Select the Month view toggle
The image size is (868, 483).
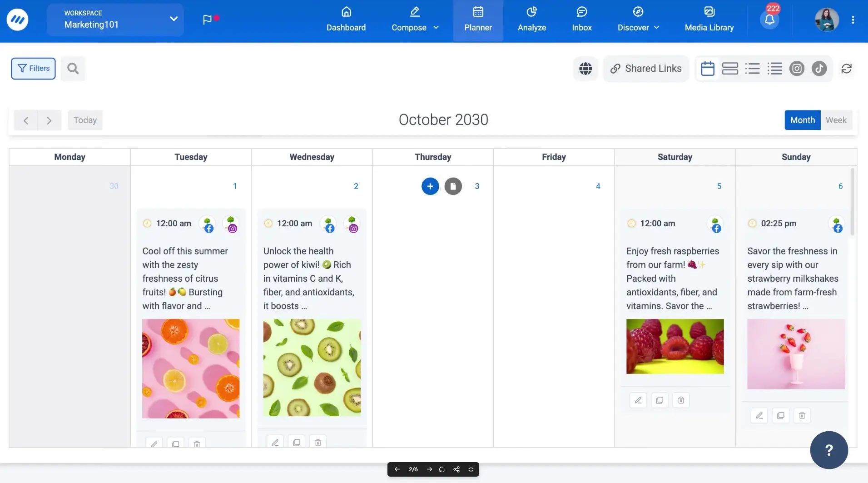point(802,120)
